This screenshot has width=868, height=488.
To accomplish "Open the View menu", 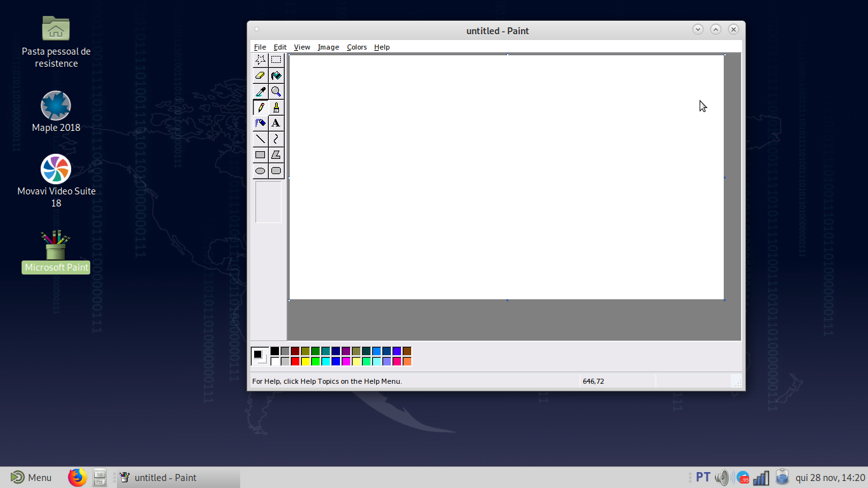I will 302,47.
